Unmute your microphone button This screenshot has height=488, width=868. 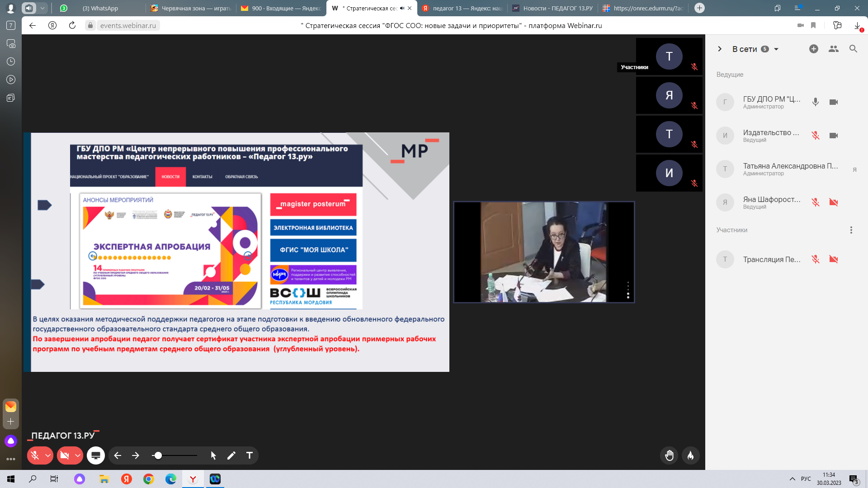click(35, 455)
